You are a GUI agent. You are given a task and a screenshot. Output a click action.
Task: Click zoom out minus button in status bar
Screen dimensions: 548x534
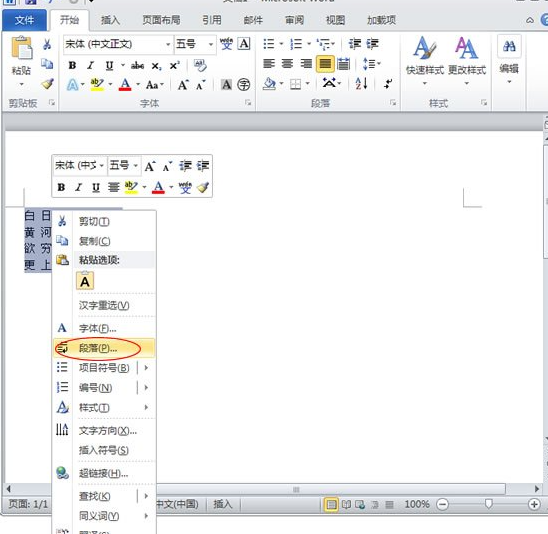point(442,504)
